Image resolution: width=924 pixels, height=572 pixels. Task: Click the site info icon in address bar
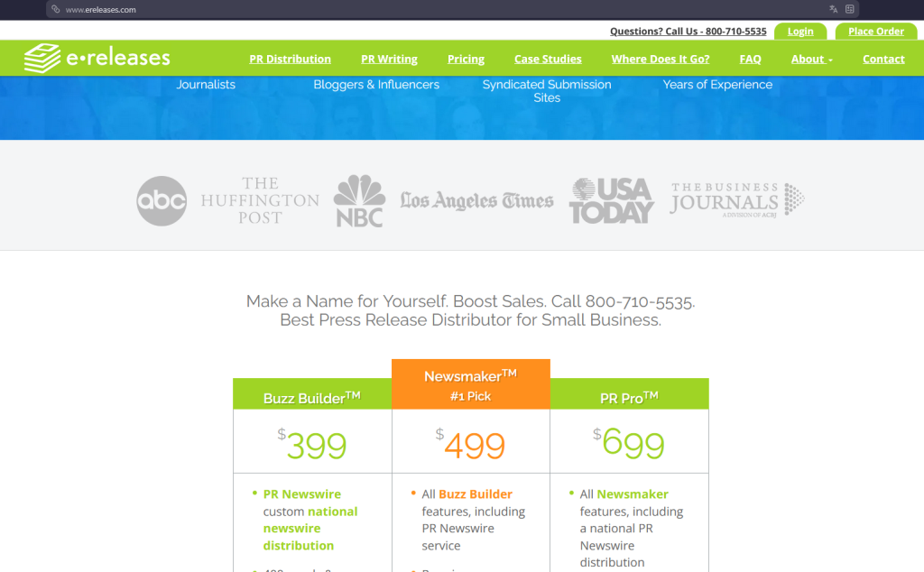pyautogui.click(x=55, y=9)
